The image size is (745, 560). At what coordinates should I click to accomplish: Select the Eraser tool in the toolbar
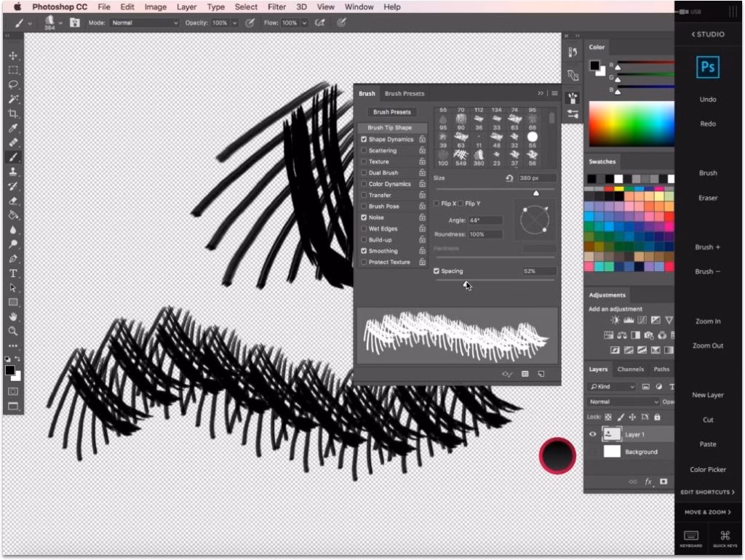point(13,201)
